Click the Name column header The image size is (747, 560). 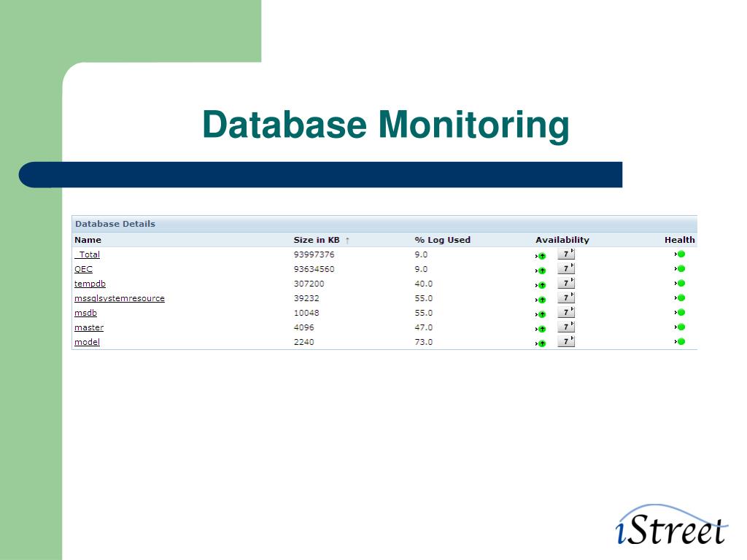[x=88, y=240]
